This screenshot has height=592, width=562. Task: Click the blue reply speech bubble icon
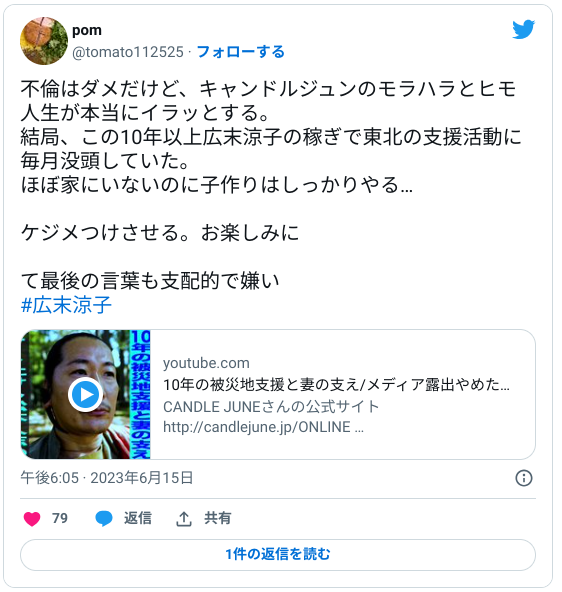pos(104,518)
